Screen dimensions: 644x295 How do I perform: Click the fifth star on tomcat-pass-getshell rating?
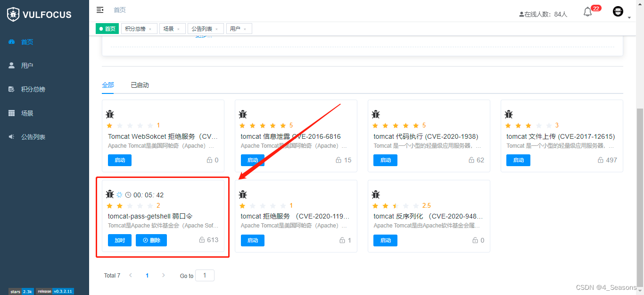coord(150,205)
